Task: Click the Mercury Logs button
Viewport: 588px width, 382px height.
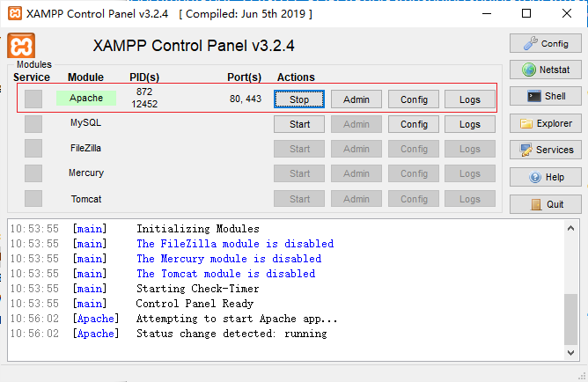Action: click(x=470, y=173)
